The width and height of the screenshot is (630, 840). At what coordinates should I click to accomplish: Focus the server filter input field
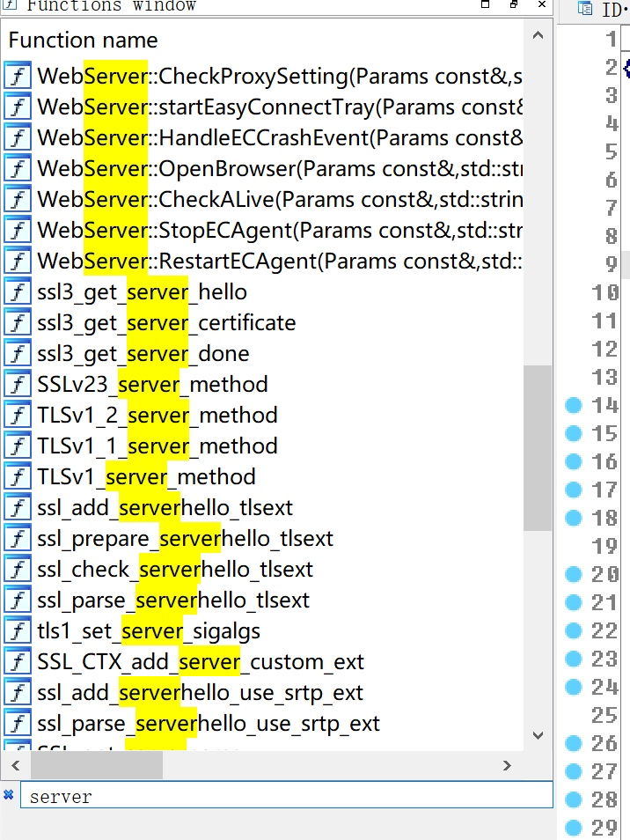286,795
